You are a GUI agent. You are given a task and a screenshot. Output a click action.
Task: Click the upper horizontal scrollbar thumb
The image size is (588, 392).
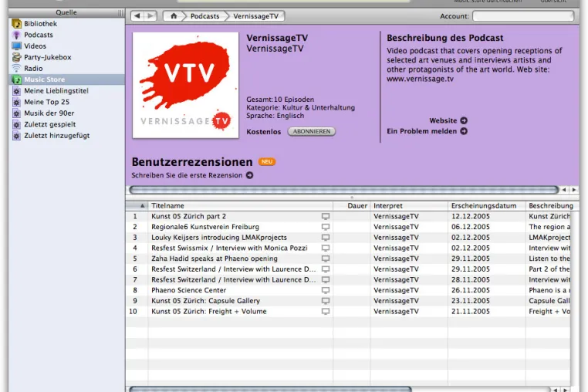[x=344, y=190]
